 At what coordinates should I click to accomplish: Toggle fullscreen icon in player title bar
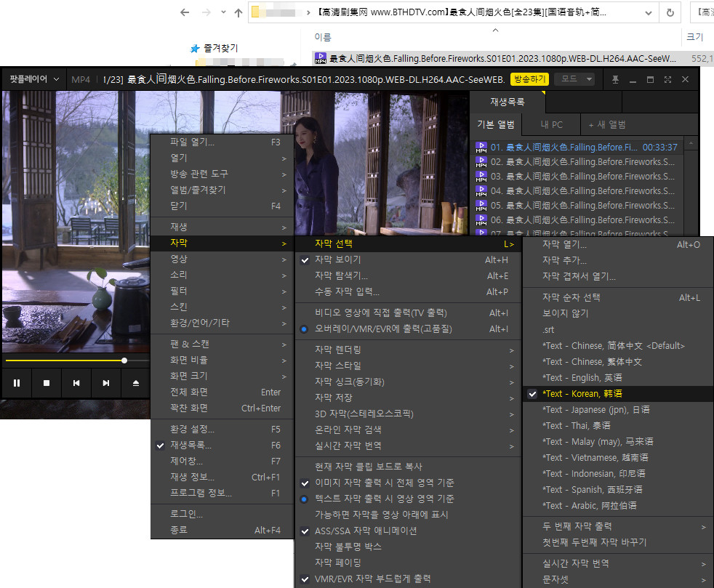(667, 80)
